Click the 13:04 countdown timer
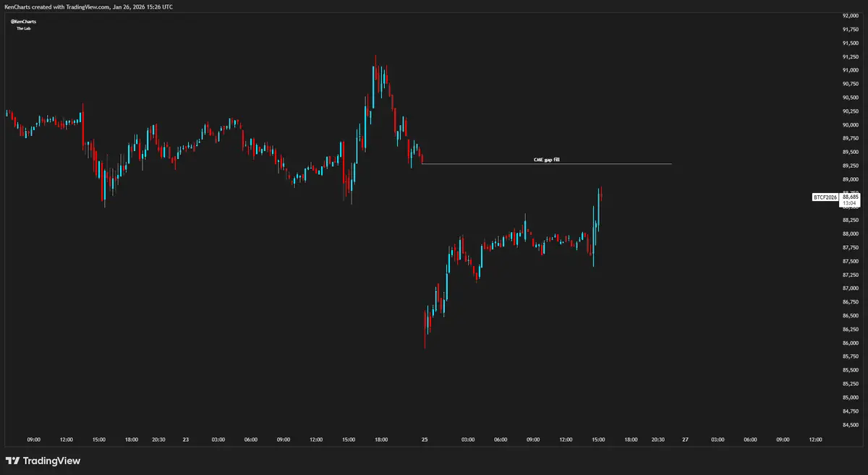This screenshot has width=868, height=475. (x=849, y=203)
